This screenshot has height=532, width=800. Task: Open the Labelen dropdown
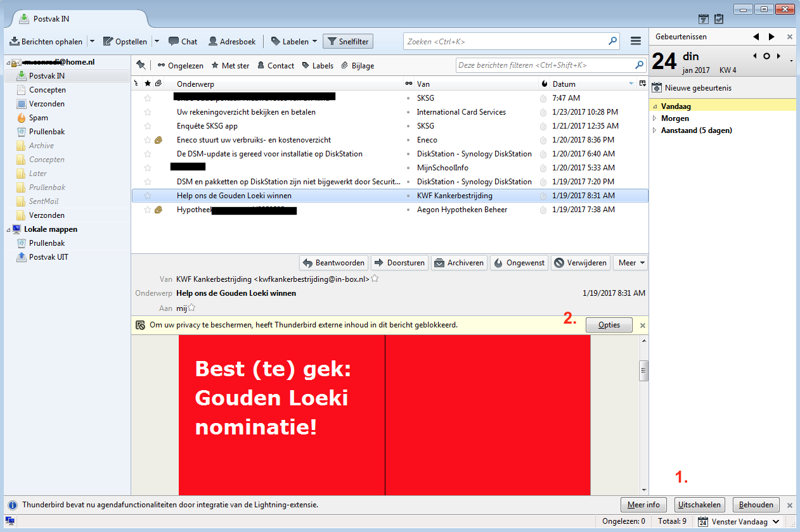coord(294,42)
